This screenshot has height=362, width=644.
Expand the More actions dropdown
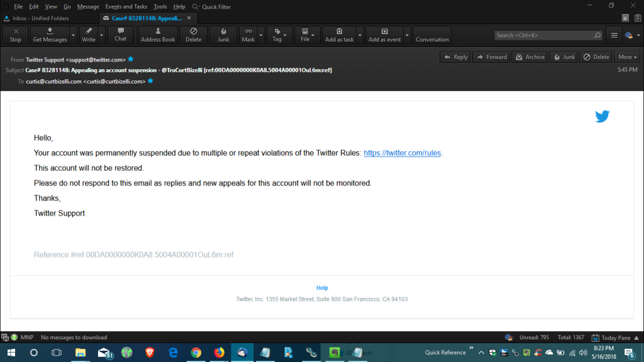pos(627,57)
